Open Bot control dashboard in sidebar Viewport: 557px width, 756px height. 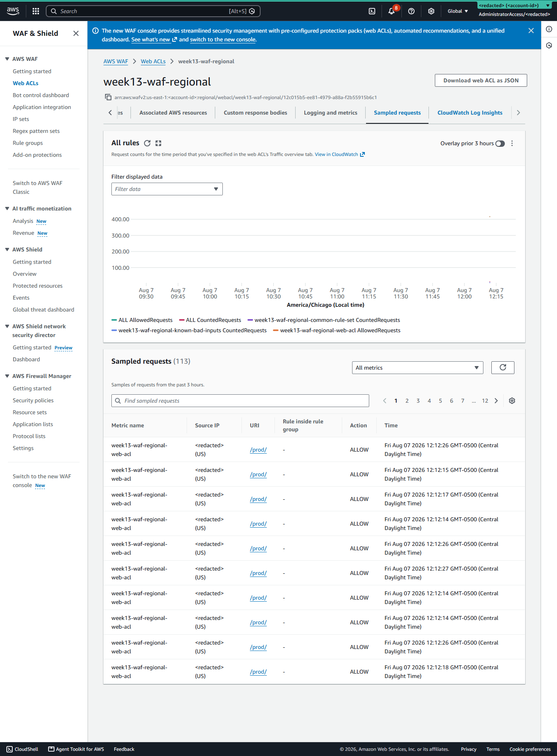(41, 95)
